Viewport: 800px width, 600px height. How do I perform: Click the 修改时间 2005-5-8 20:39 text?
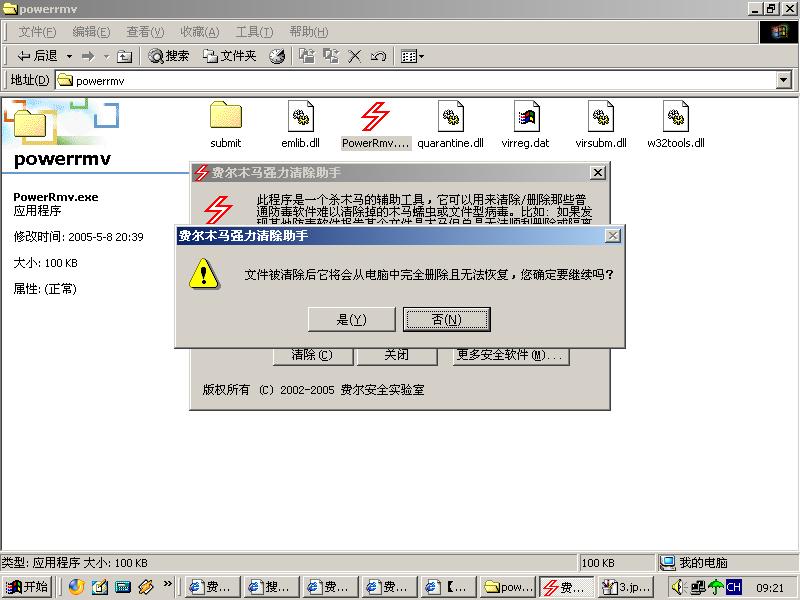[79, 237]
